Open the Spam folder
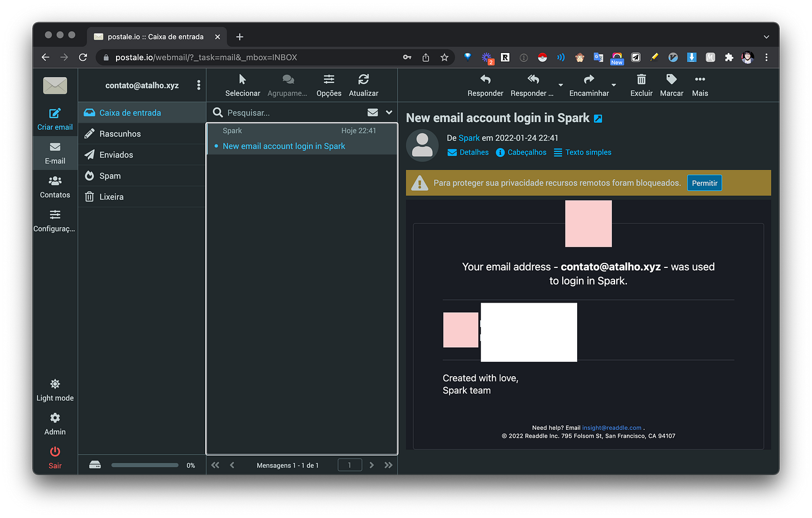Image resolution: width=812 pixels, height=518 pixels. tap(142, 176)
